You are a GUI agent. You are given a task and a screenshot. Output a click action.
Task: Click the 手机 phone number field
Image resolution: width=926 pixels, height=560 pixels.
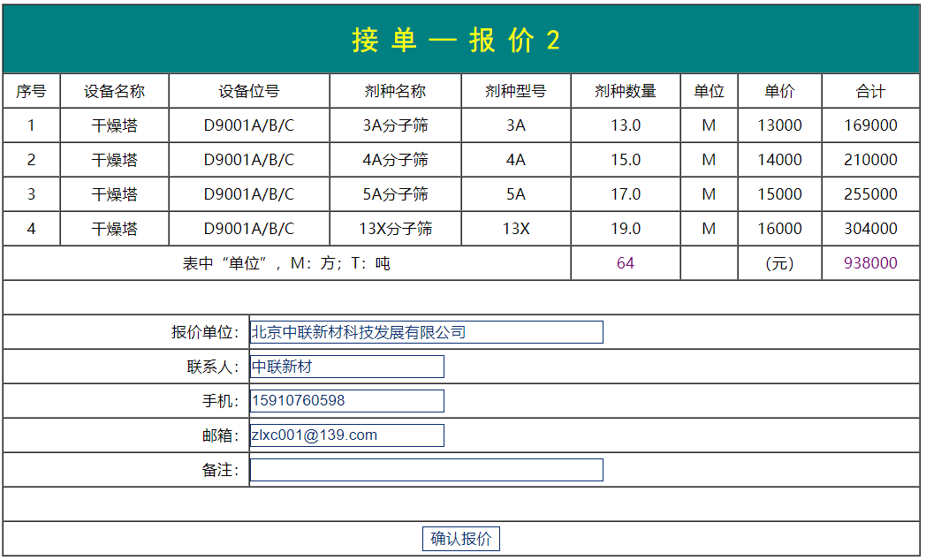point(346,401)
